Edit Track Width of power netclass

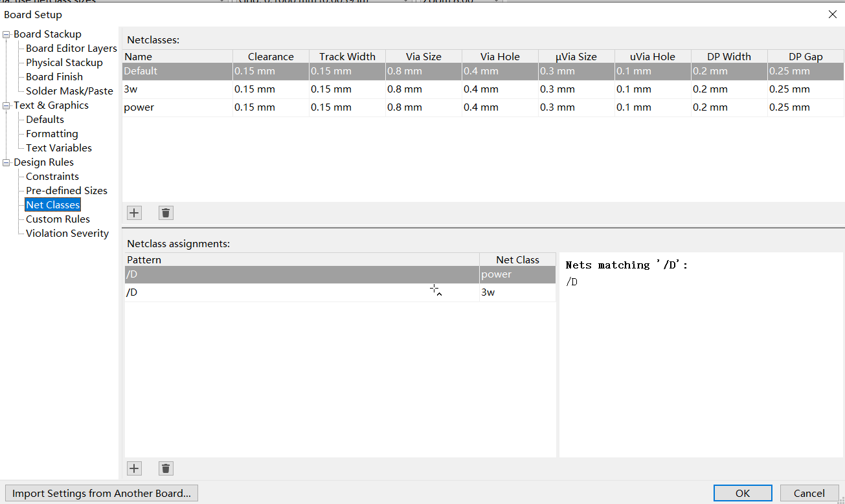[x=347, y=107]
